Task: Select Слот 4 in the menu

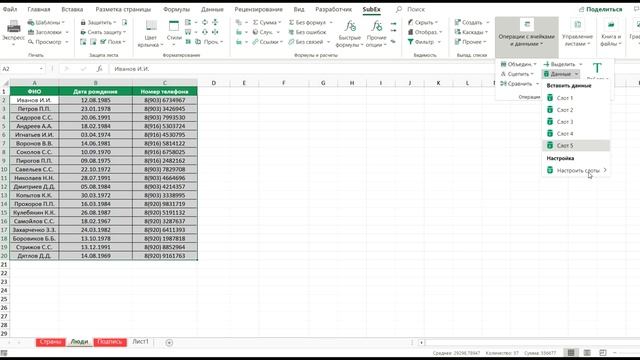Action: [x=576, y=133]
